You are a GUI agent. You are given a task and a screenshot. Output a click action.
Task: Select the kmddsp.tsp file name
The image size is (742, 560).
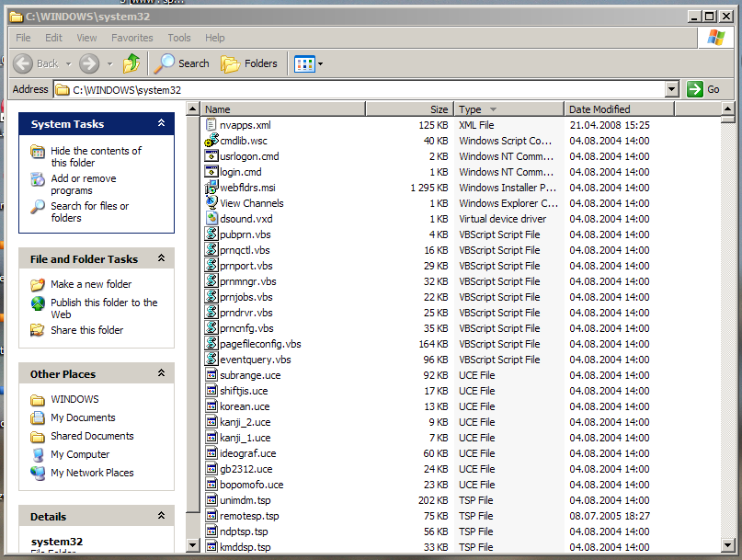coord(245,547)
